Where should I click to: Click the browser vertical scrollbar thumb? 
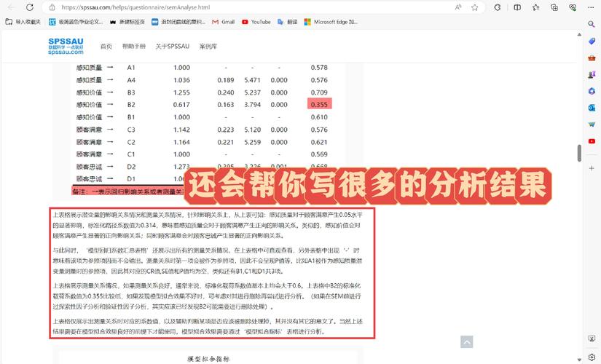(579, 154)
